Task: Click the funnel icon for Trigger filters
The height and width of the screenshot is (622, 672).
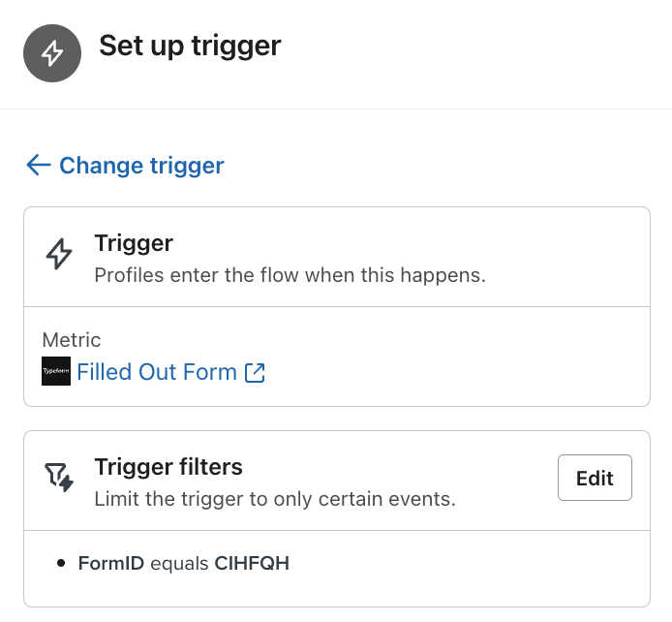Action: (60, 477)
